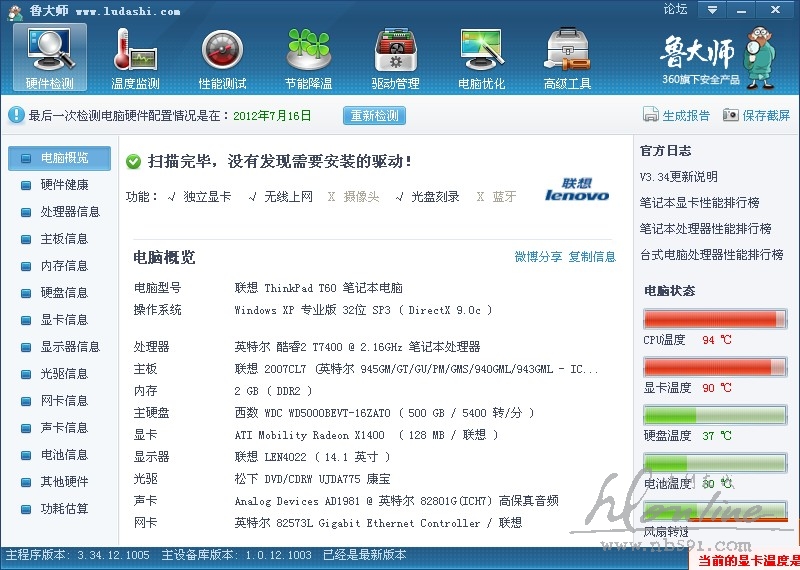Click the 酷睿2 T7400 processor text
This screenshot has height=570, width=800.
point(357,347)
